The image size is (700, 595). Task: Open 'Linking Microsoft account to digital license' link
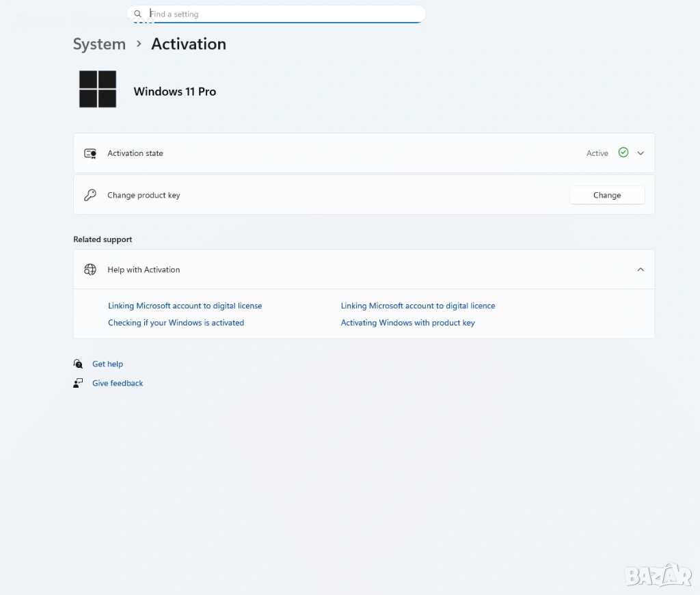185,306
